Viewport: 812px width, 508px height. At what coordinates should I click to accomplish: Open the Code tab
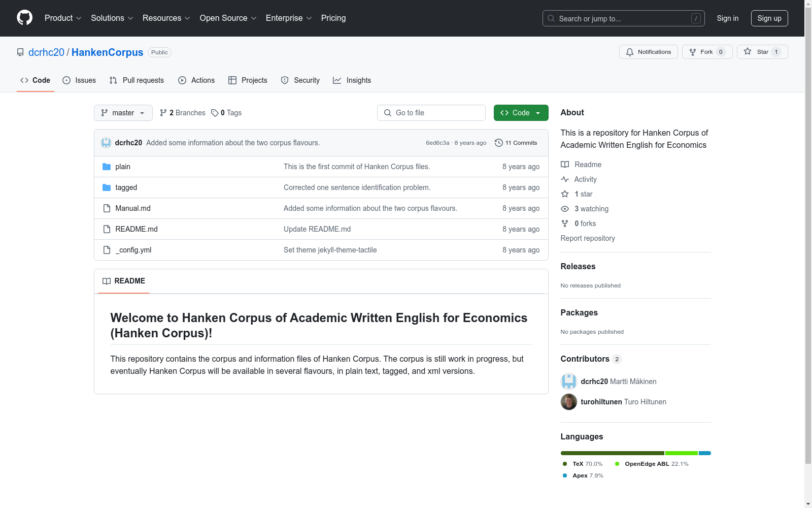[36, 80]
